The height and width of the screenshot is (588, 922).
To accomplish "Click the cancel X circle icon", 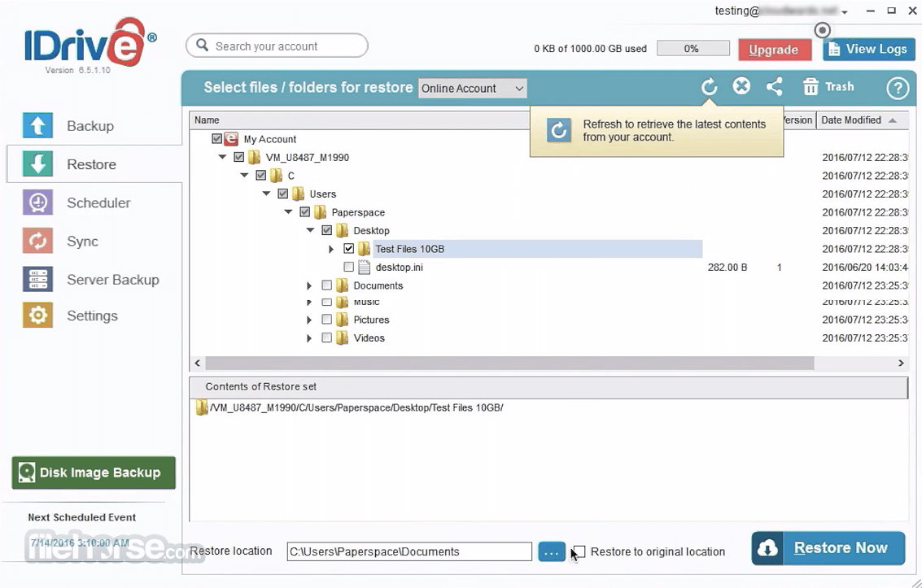I will click(741, 86).
